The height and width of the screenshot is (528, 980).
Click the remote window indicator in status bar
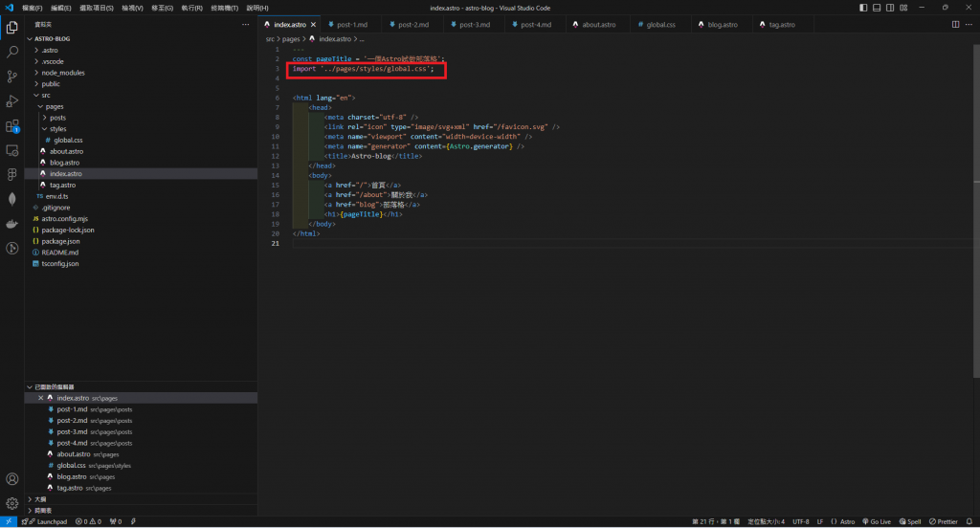click(x=8, y=521)
